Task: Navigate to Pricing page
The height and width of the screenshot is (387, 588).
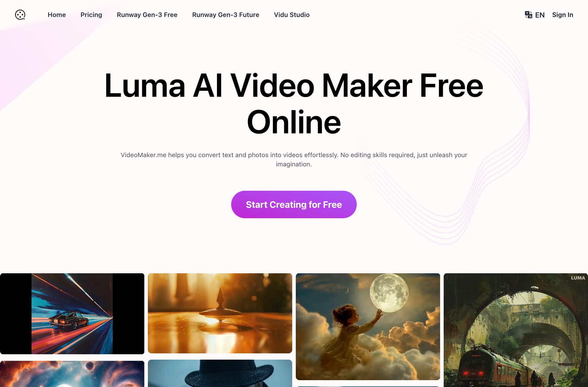Action: click(x=91, y=15)
